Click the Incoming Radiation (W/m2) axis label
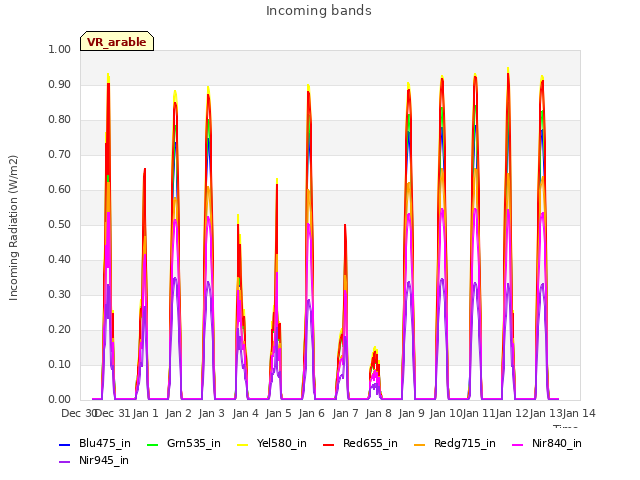The image size is (640, 480). pos(13,228)
